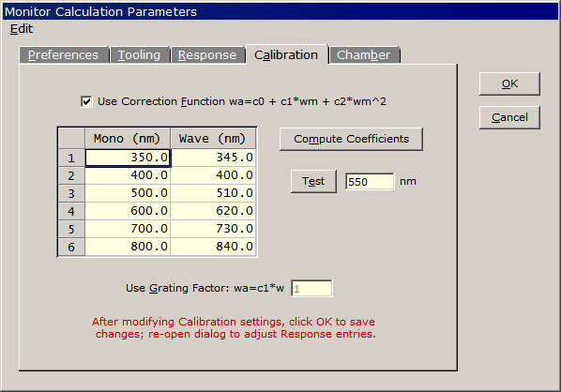The height and width of the screenshot is (392, 561).
Task: Select Wave cell 345.0 in row 1
Action: click(x=213, y=158)
